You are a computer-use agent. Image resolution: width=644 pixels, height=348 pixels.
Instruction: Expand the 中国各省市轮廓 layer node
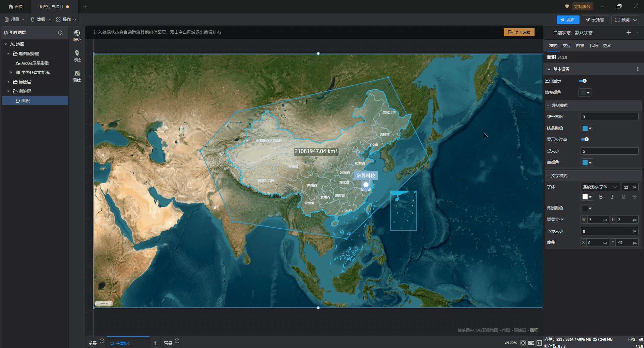point(11,73)
